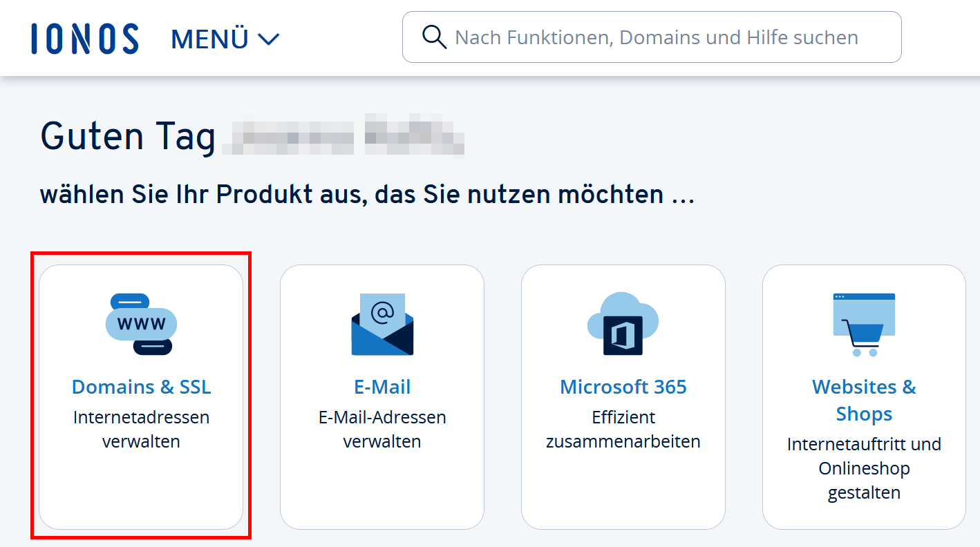Click the www Domains & SSL icon

(141, 324)
